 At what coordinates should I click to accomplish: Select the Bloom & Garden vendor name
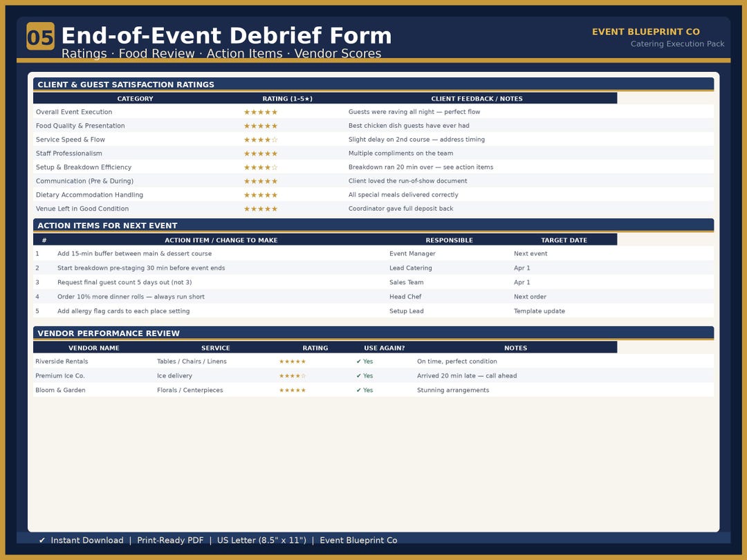60,390
